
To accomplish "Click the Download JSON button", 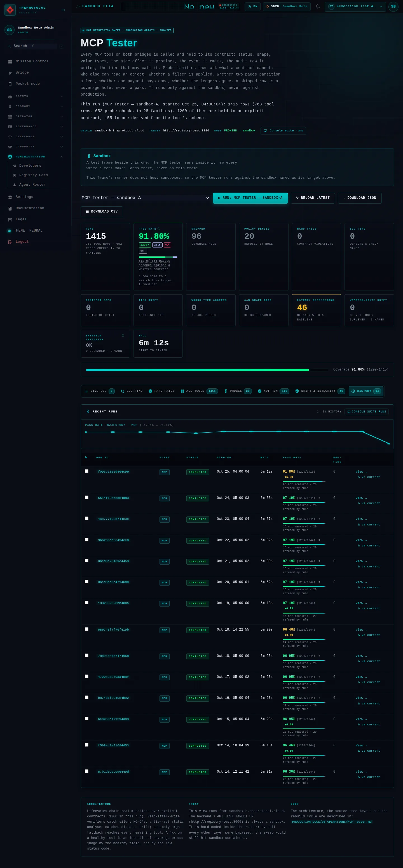I will (x=360, y=198).
